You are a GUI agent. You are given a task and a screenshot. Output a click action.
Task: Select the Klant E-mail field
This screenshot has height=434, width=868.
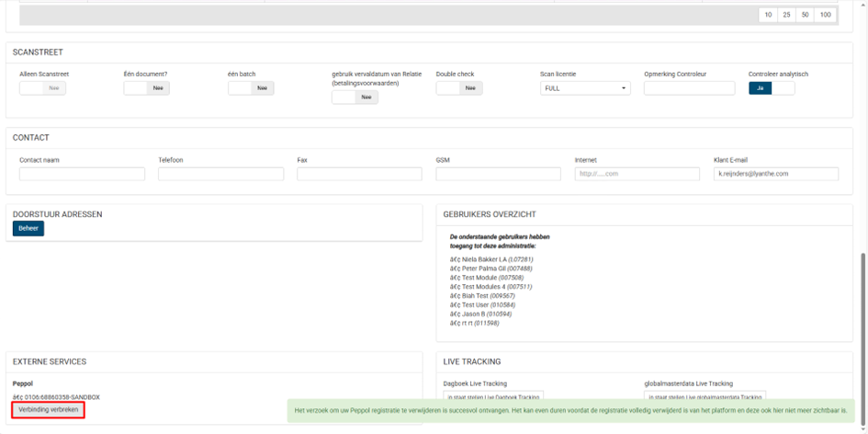click(x=775, y=174)
